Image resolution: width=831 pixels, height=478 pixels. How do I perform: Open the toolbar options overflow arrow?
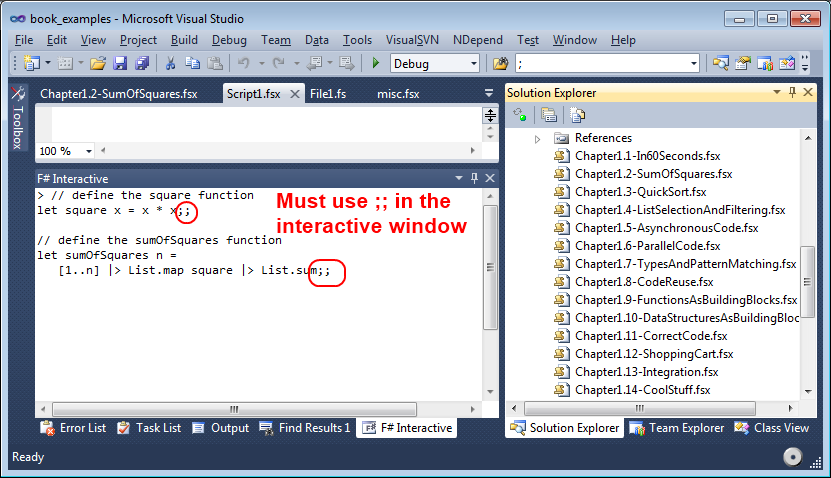[x=805, y=64]
